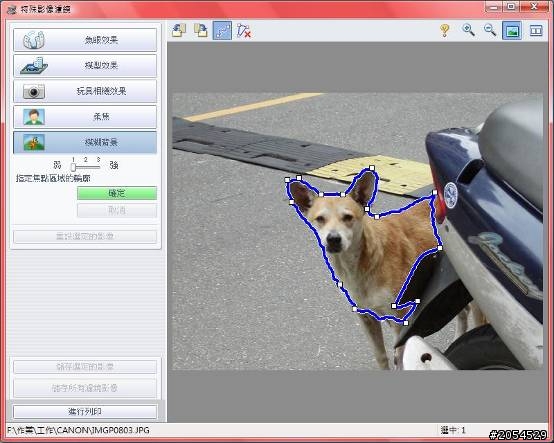The height and width of the screenshot is (443, 554).
Task: Click the app icon in the title bar
Action: click(x=12, y=10)
